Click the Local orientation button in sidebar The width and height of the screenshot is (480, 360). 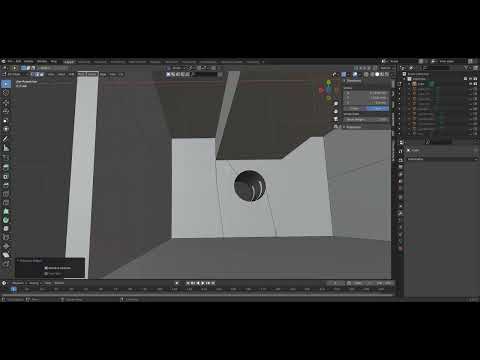coord(378,108)
